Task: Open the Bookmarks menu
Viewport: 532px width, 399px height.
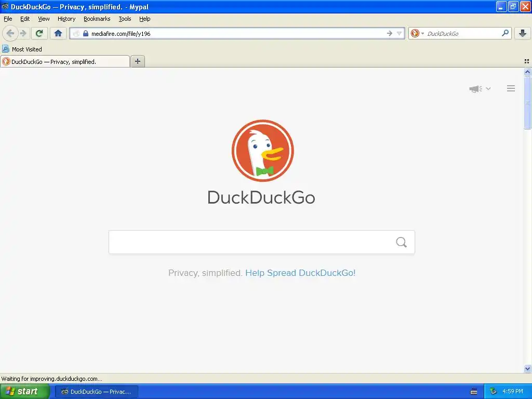Action: pos(97,19)
